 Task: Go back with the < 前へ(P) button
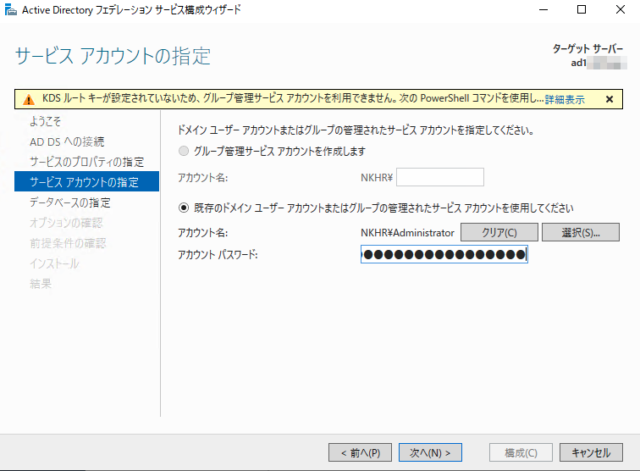click(x=360, y=453)
